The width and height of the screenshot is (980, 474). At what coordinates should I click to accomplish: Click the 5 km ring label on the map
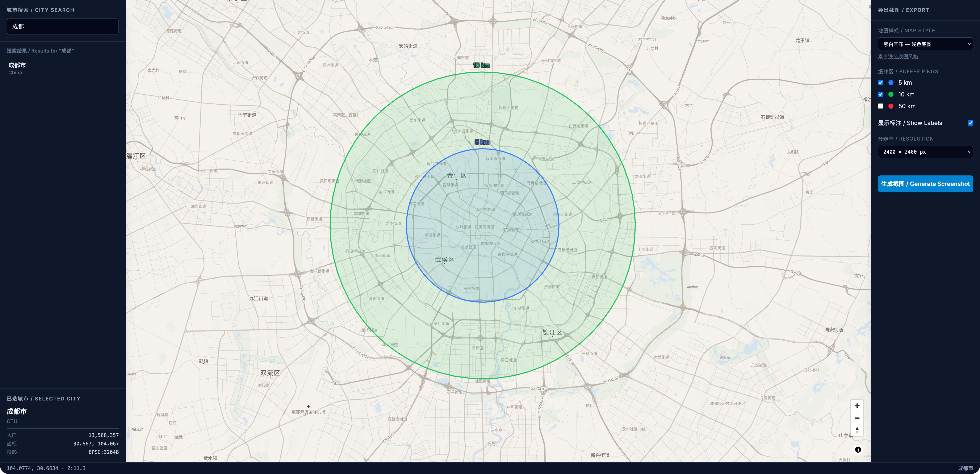tap(482, 142)
